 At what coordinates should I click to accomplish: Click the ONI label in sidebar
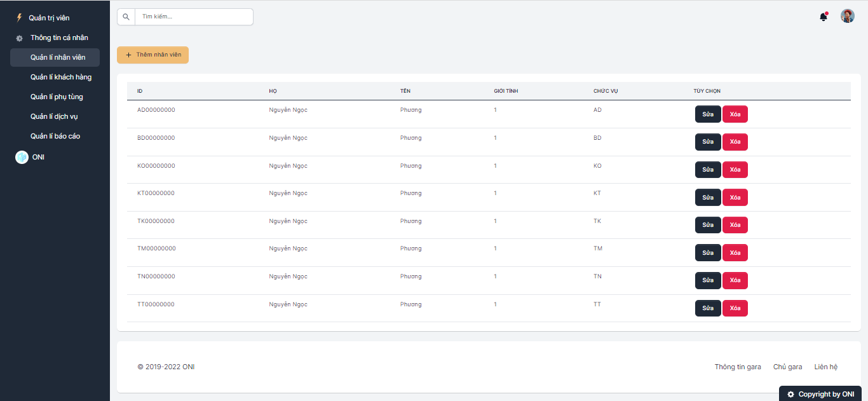(x=38, y=157)
